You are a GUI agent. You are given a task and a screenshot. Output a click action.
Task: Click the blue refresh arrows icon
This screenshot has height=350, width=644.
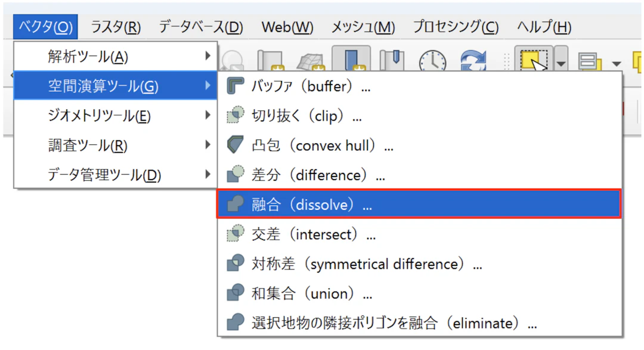coord(474,61)
